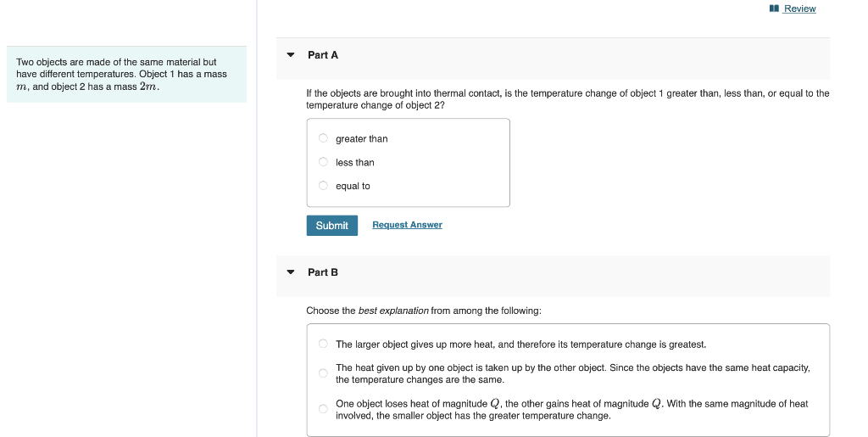
Task: Click the Part B header label
Action: click(323, 272)
